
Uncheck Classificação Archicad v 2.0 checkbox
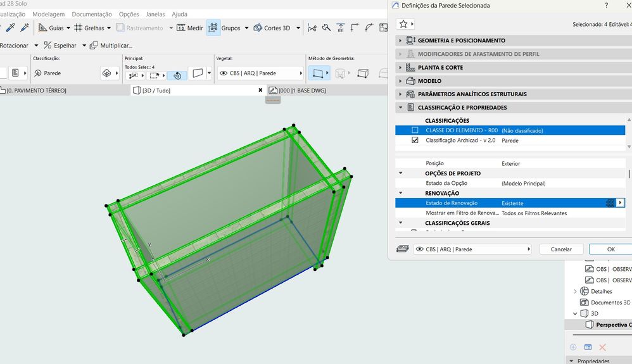click(x=415, y=141)
